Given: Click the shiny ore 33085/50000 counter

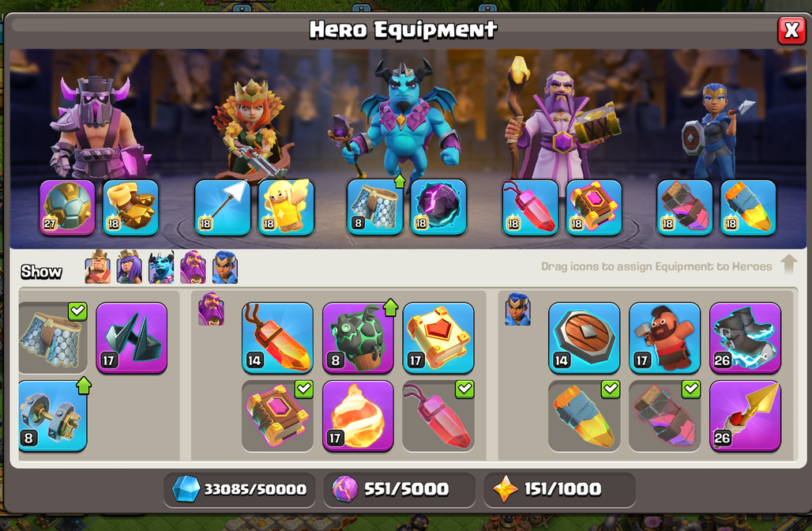Looking at the screenshot, I should pos(239,489).
